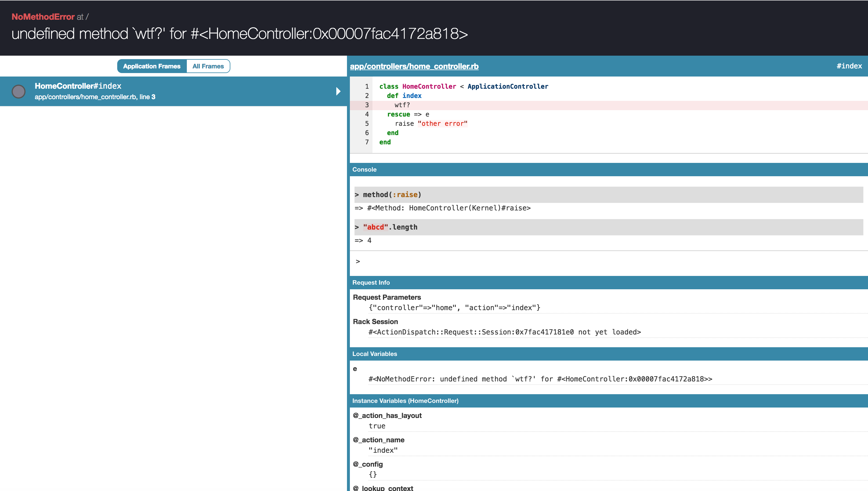868x491 pixels.
Task: Click the Console section header
Action: click(x=609, y=169)
